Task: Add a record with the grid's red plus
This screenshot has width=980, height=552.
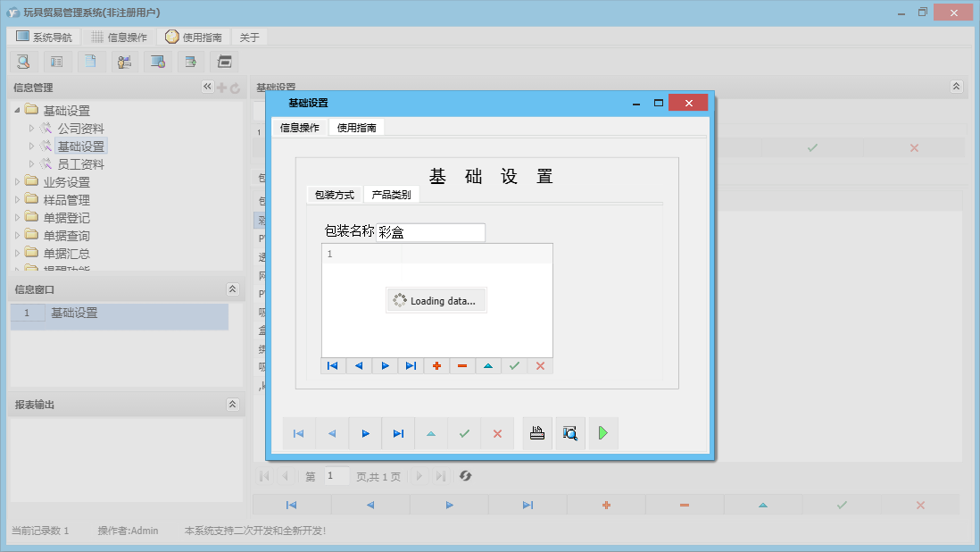Action: (436, 366)
